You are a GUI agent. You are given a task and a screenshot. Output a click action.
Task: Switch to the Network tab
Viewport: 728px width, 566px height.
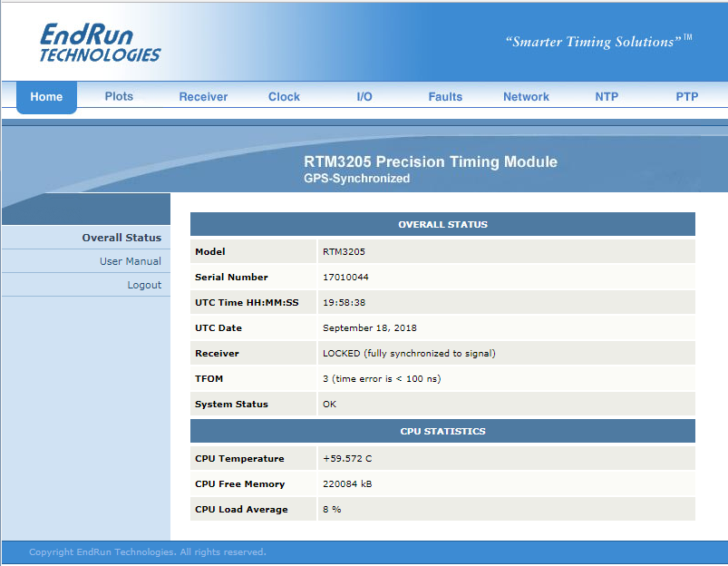click(x=526, y=97)
